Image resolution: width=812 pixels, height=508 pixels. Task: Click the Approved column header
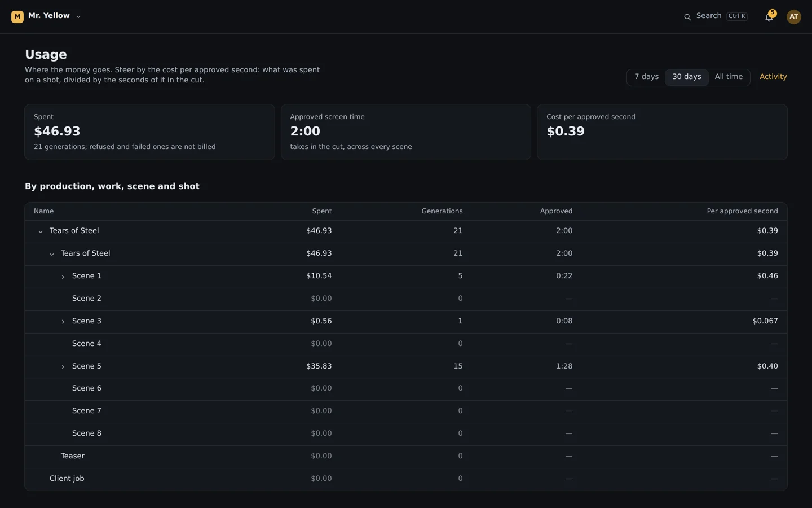556,211
